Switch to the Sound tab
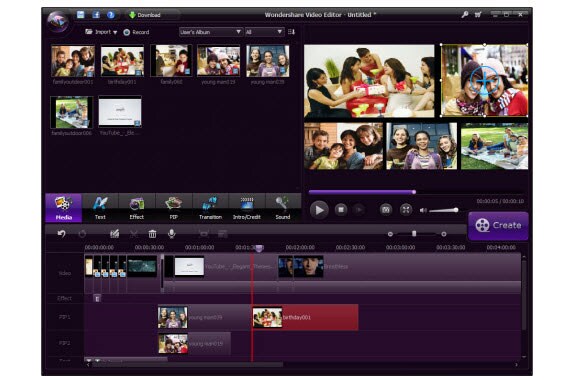Viewport: 570px width, 380px height. pos(283,208)
